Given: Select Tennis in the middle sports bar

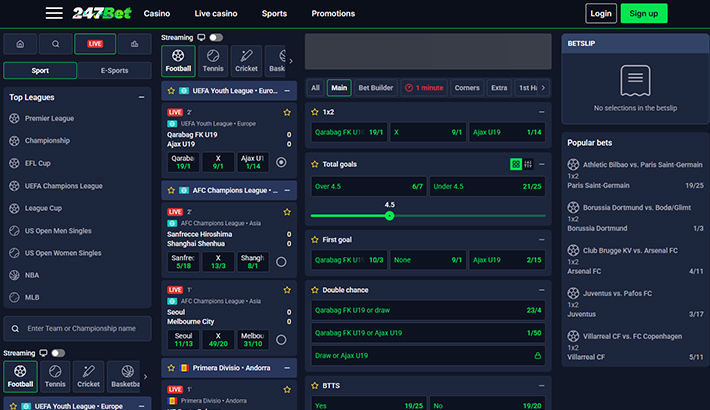Looking at the screenshot, I should click(213, 61).
